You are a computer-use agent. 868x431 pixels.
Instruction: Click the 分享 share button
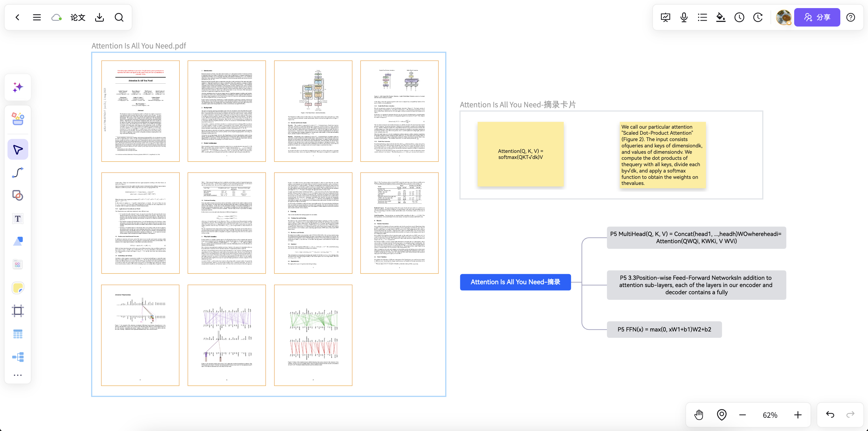point(817,17)
